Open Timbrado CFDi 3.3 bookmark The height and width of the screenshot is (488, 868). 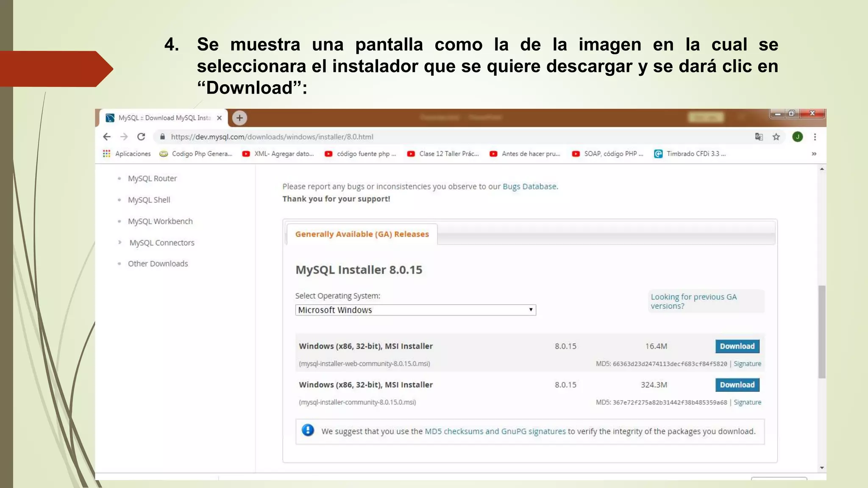point(690,154)
